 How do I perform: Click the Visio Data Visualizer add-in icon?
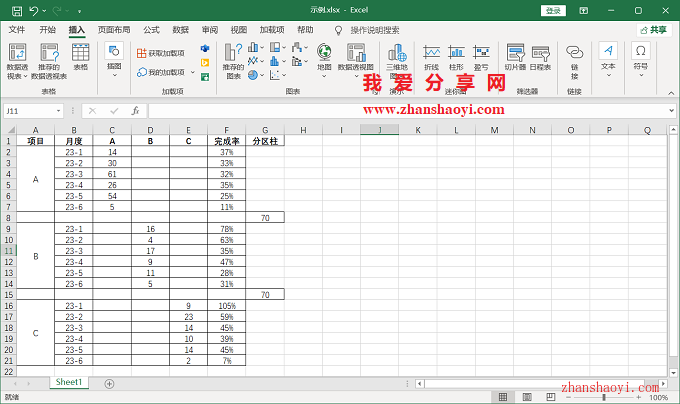tap(205, 48)
